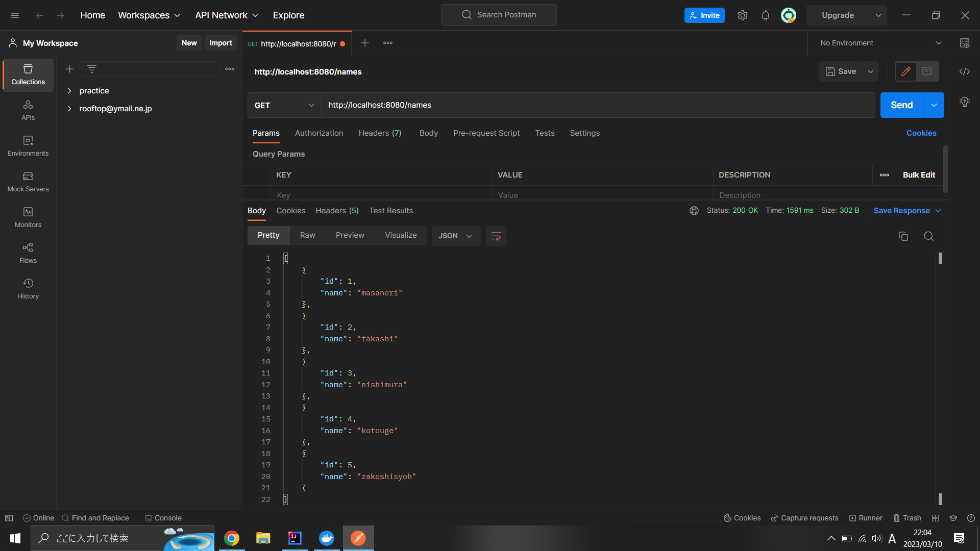Image resolution: width=980 pixels, height=551 pixels.
Task: Open the notifications bell
Action: pyautogui.click(x=766, y=15)
